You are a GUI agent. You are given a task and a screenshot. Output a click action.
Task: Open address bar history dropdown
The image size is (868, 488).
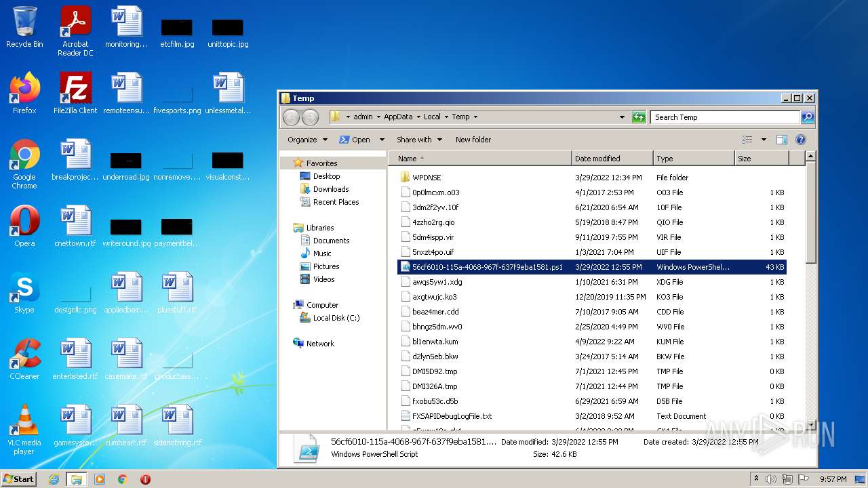pos(622,117)
